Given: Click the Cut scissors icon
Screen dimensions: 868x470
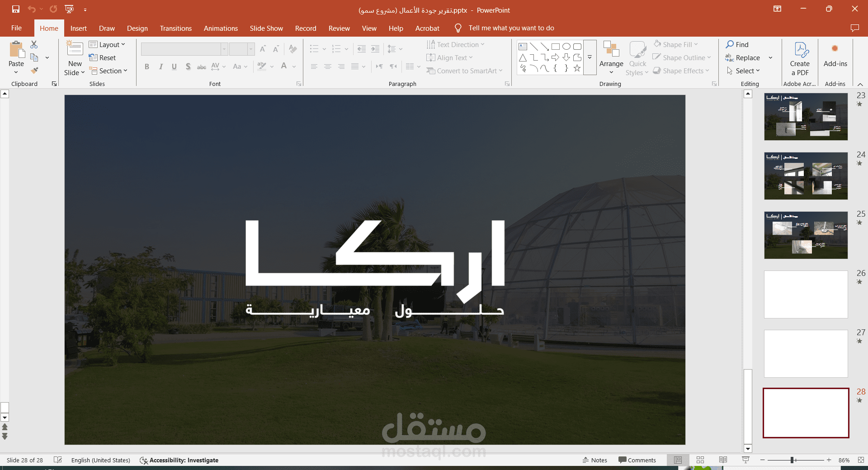Looking at the screenshot, I should 33,44.
